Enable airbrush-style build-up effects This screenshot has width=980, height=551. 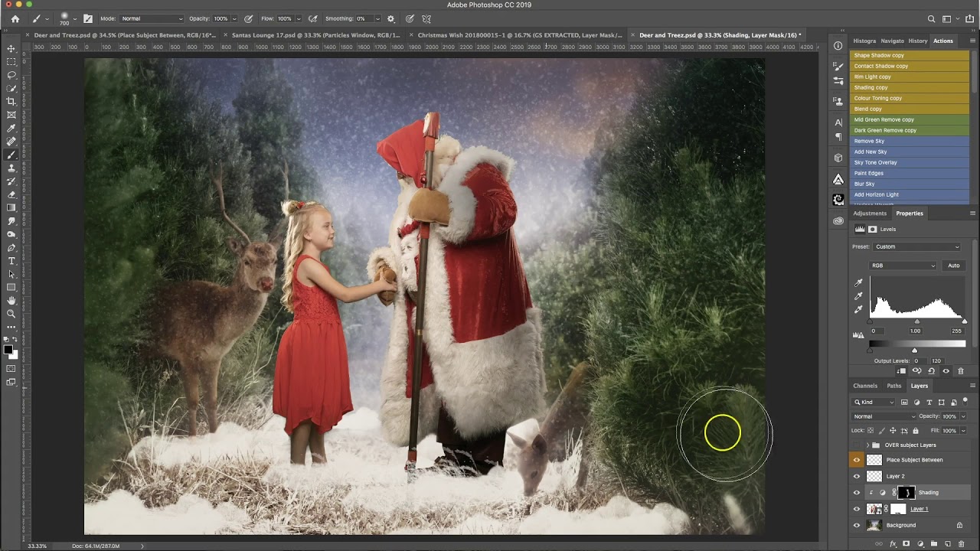(313, 18)
